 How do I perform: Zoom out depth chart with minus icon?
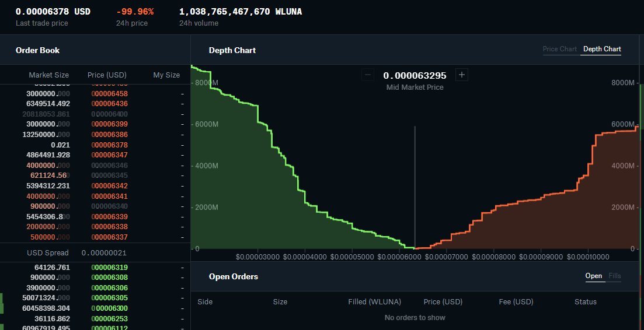368,75
